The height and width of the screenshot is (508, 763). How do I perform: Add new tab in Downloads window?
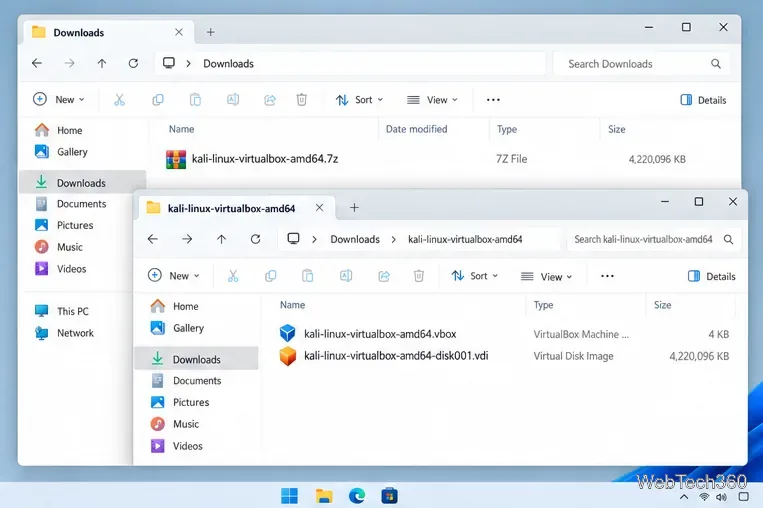(210, 32)
